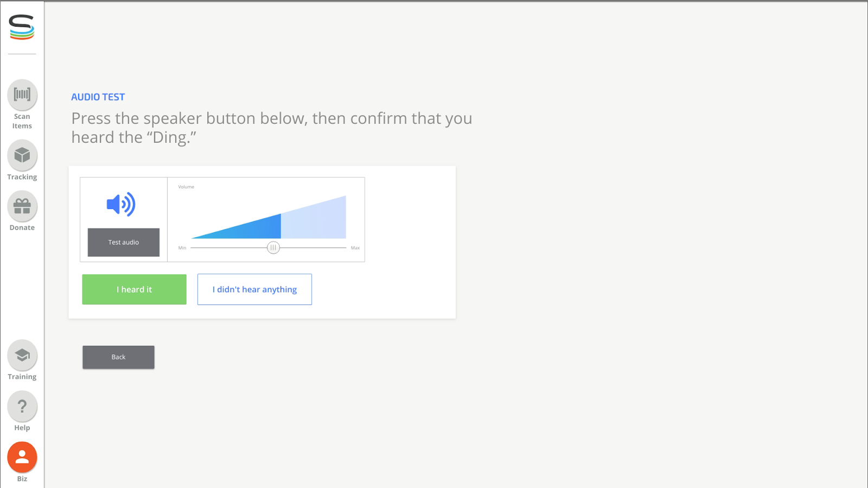Confirm with the green I heard it button
The height and width of the screenshot is (488, 868).
(x=134, y=289)
